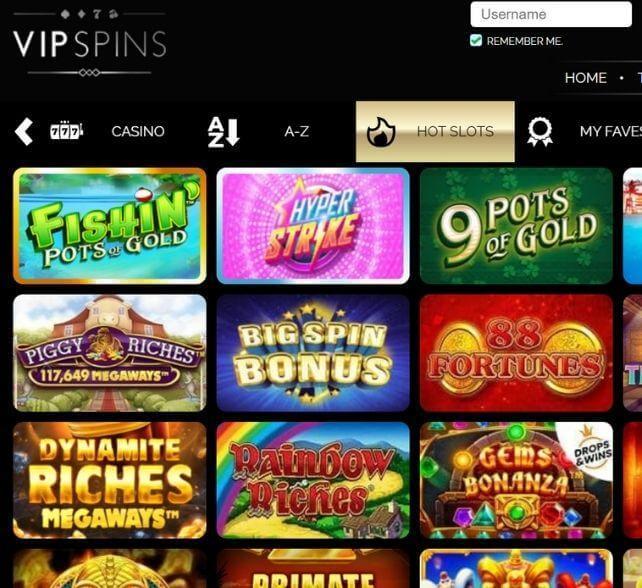Screen dimensions: 642x588
Task: Click the flame icon for Hot Slots
Action: [380, 132]
